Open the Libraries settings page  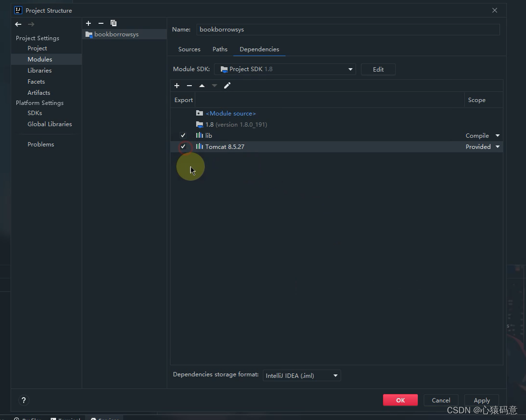(40, 70)
